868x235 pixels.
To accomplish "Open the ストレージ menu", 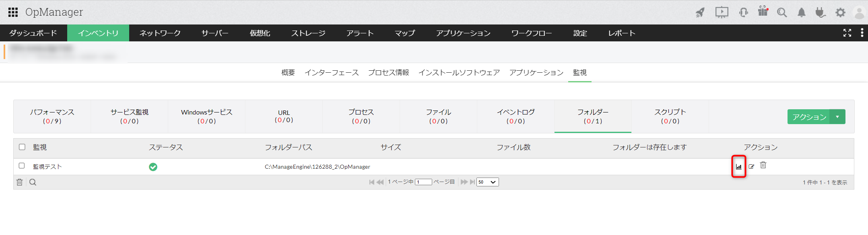I will pos(308,33).
